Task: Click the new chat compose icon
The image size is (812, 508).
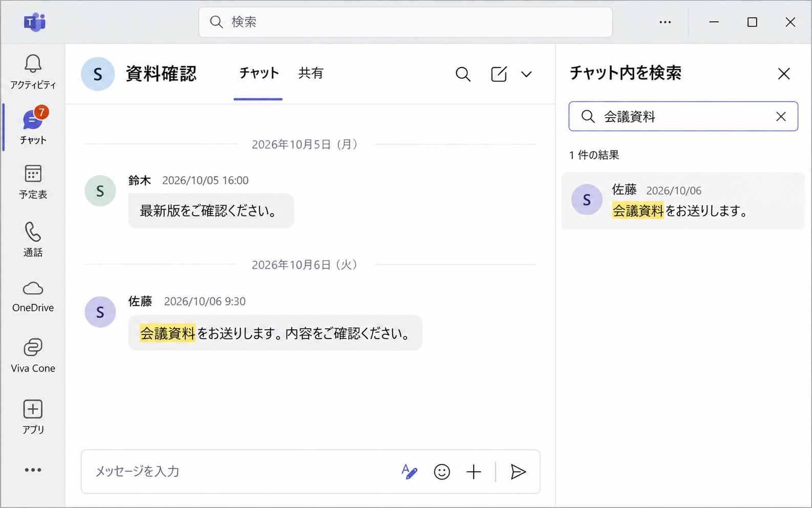Action: (499, 74)
